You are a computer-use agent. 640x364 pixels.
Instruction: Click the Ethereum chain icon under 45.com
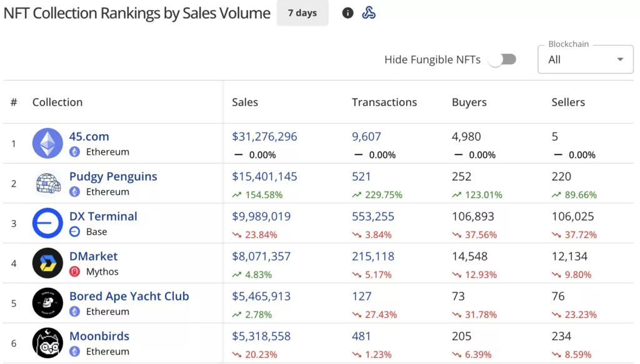(x=75, y=152)
